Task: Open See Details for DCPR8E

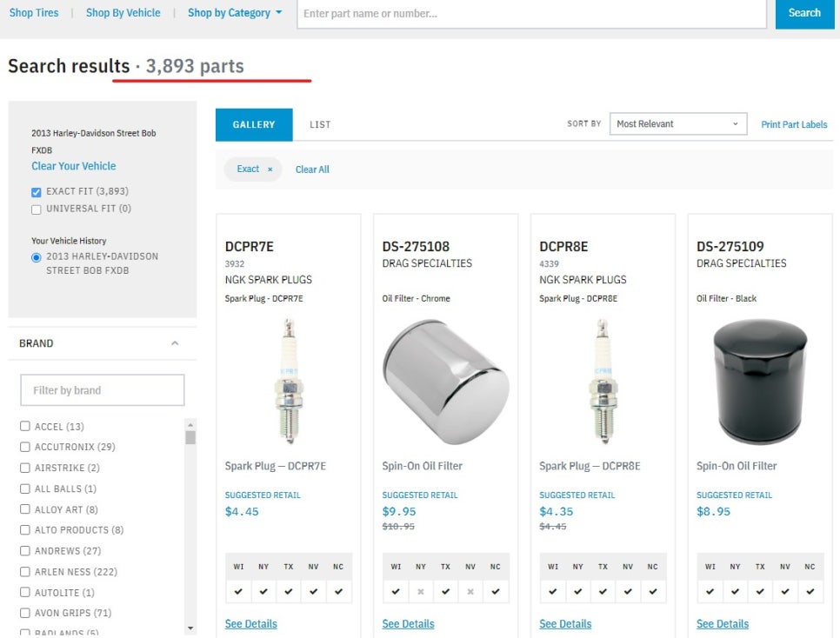Action: 565,623
